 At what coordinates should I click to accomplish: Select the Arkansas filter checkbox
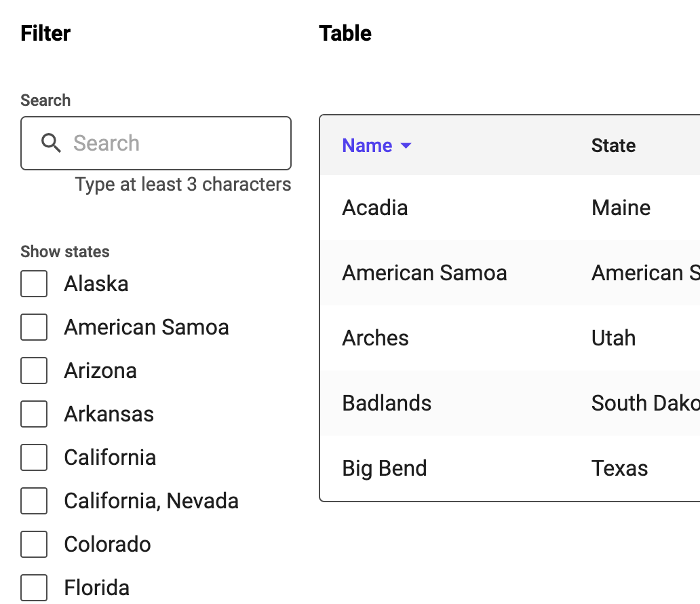(34, 414)
